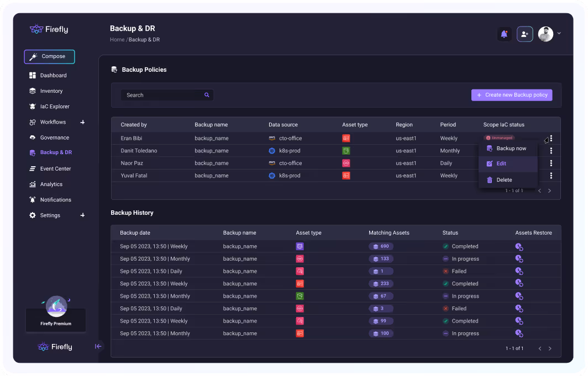Expand the Workflows plus in the sidebar

coord(82,122)
